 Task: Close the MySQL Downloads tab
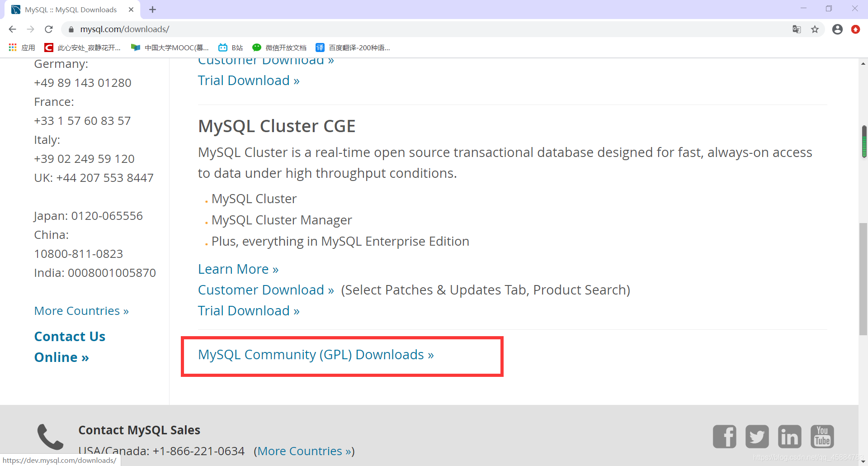coord(131,10)
